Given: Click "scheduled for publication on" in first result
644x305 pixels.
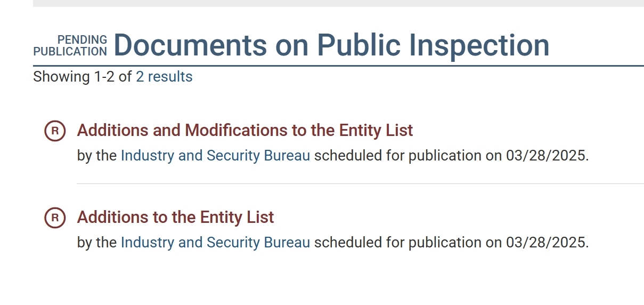Looking at the screenshot, I should (407, 156).
